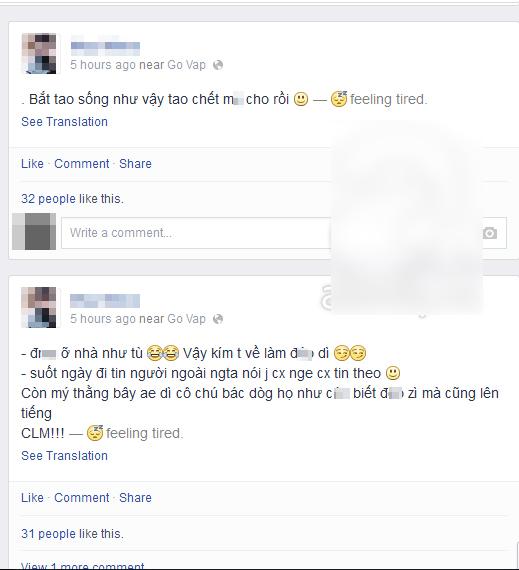Share the first post
The width and height of the screenshot is (519, 570).
click(x=136, y=164)
